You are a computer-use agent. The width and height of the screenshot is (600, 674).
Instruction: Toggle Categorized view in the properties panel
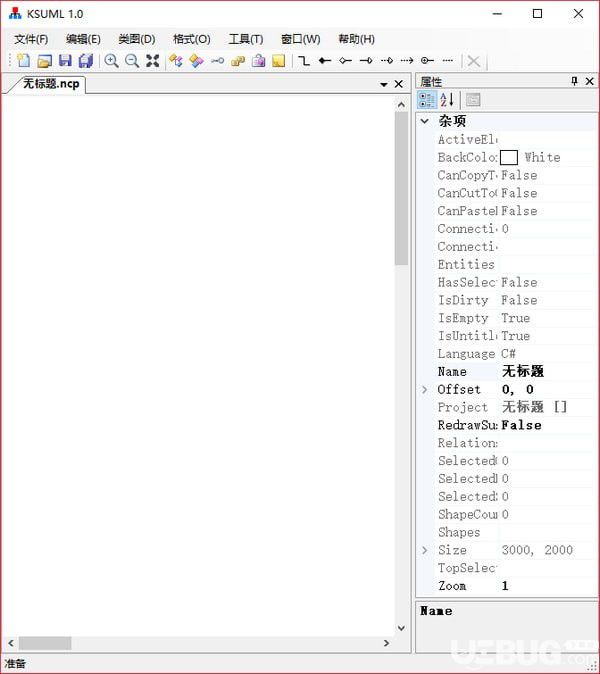click(x=427, y=100)
